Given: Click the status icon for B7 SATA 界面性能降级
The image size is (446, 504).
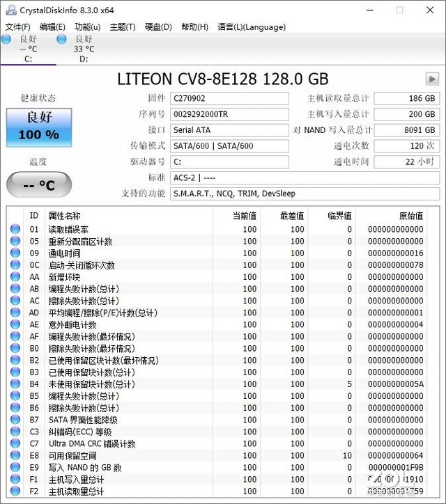Looking at the screenshot, I should [x=15, y=419].
